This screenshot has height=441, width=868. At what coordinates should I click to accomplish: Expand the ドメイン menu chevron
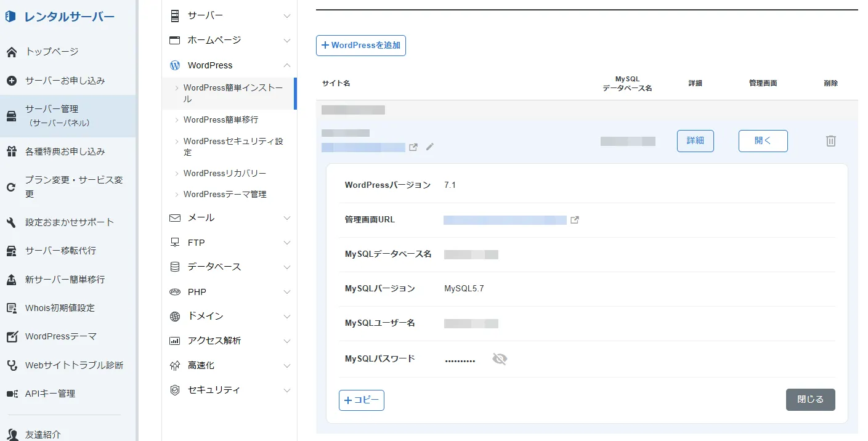pyautogui.click(x=287, y=317)
